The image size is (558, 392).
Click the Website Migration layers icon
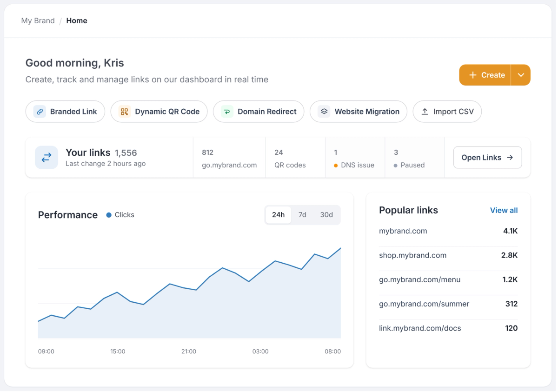(x=324, y=112)
